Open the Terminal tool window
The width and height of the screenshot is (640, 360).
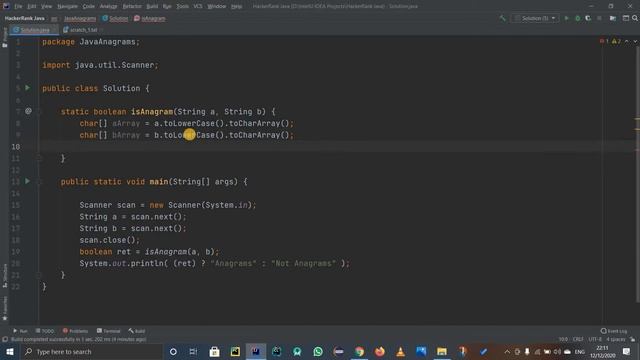(x=109, y=331)
